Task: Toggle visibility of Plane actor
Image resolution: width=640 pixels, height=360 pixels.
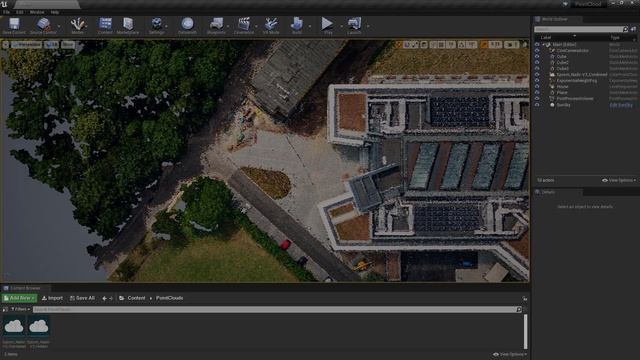Action: point(537,93)
